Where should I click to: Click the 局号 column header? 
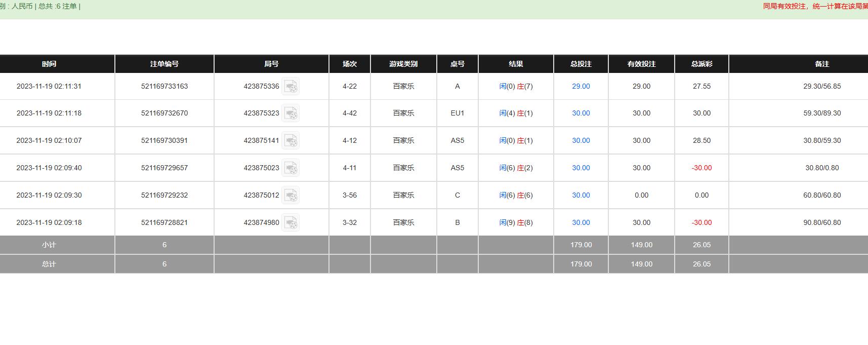click(x=271, y=64)
